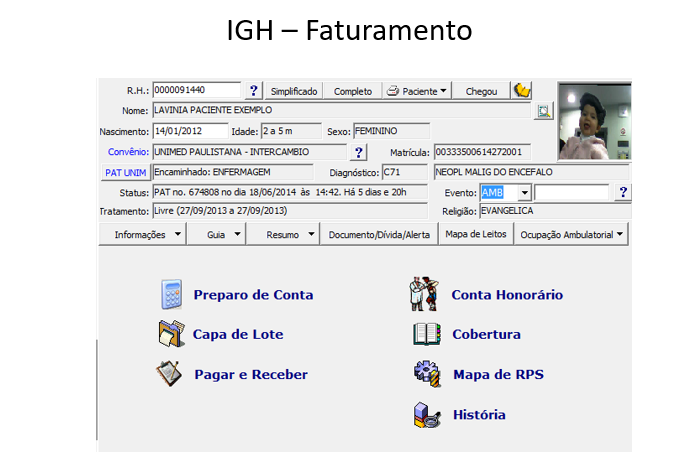Open the Preparo de Conta link
The image size is (694, 466).
tap(254, 295)
